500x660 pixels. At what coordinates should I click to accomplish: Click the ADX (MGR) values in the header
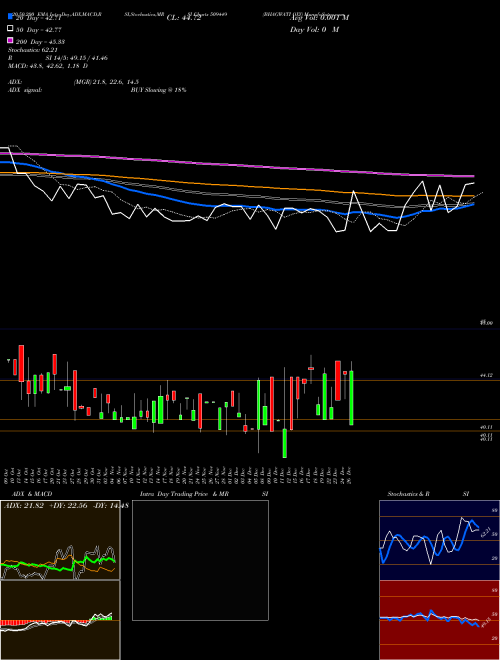[106, 82]
